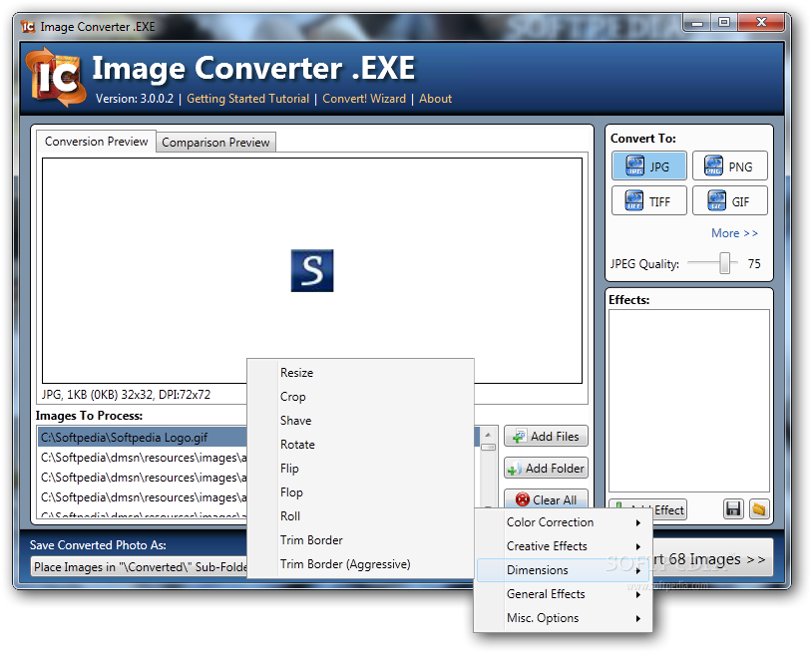Click scroll up arrow of image list
Image resolution: width=812 pixels, height=653 pixels.
(x=488, y=435)
